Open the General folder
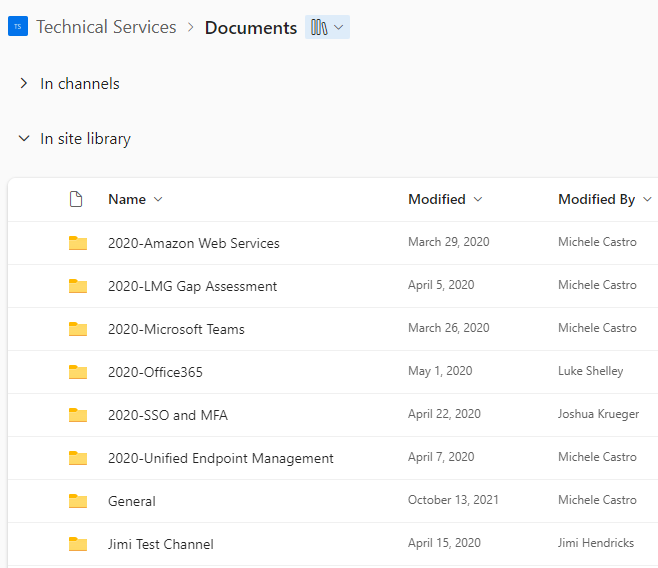This screenshot has height=568, width=658. tap(132, 501)
